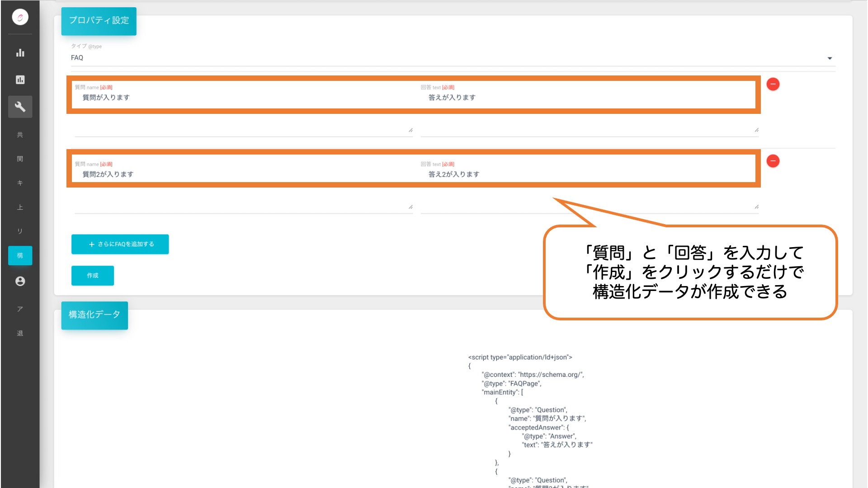Open the 退 sidebar item

[x=20, y=333]
